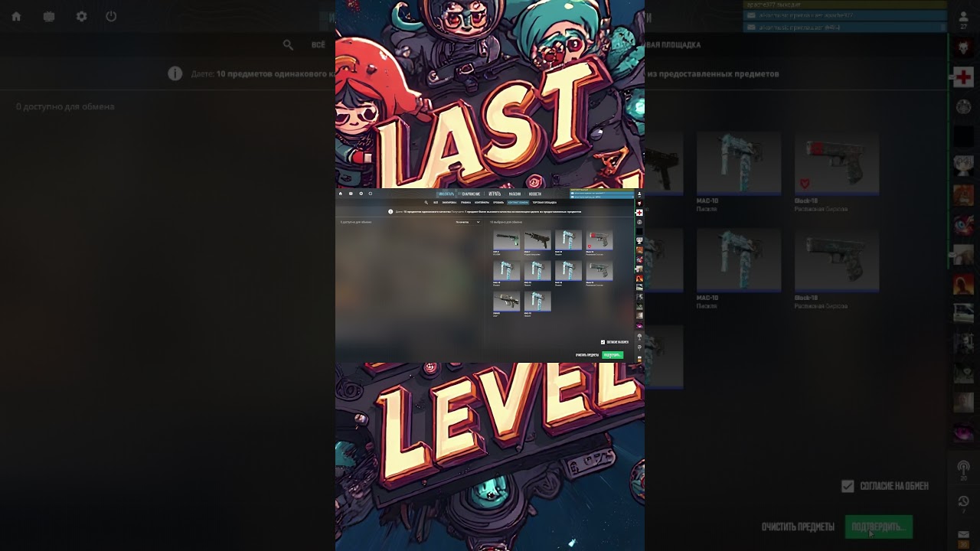Open recent players clock icon in small window
980x551 pixels.
pyautogui.click(x=639, y=347)
